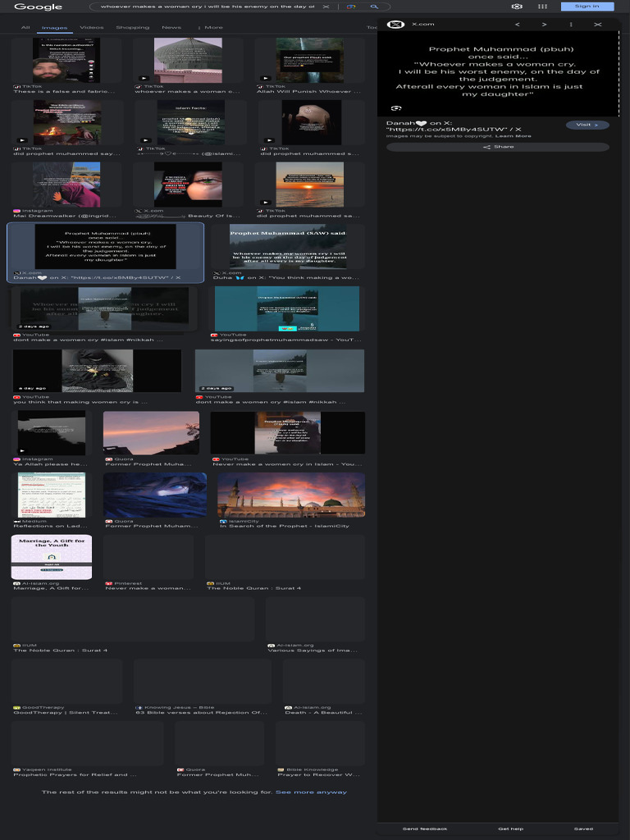Switch to the All tab
Image resolution: width=630 pixels, height=840 pixels.
(x=25, y=27)
